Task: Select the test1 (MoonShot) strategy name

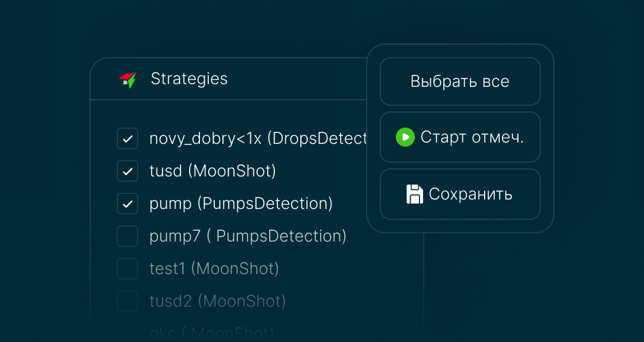Action: [214, 269]
